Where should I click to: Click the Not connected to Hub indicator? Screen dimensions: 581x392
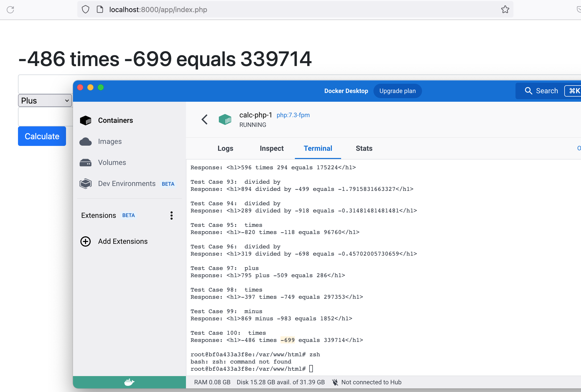point(367,382)
